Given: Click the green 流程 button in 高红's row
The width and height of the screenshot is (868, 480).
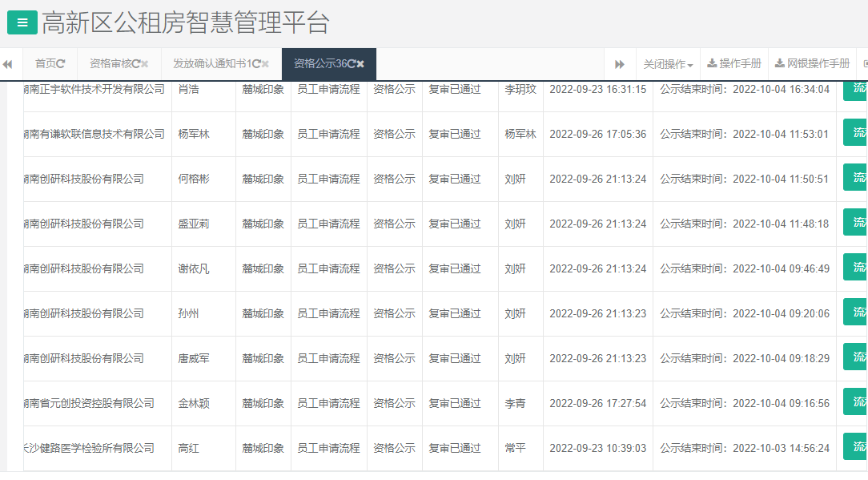Looking at the screenshot, I should pos(858,448).
